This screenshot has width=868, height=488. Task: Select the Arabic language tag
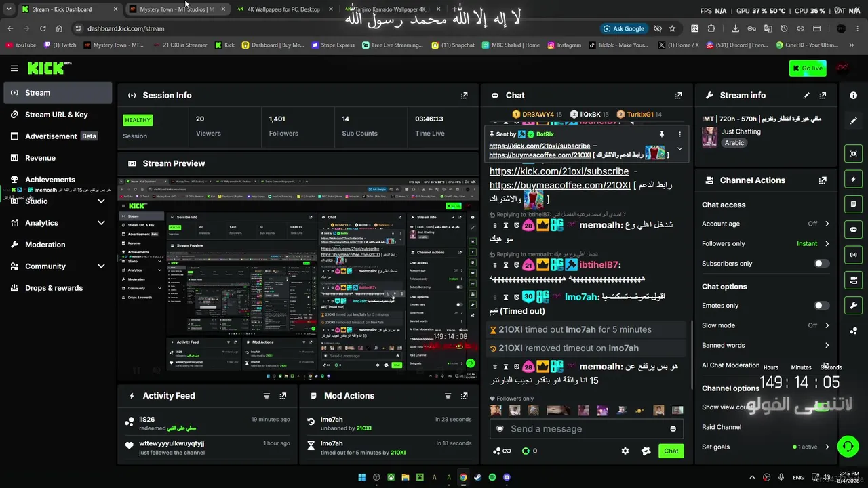coord(734,143)
